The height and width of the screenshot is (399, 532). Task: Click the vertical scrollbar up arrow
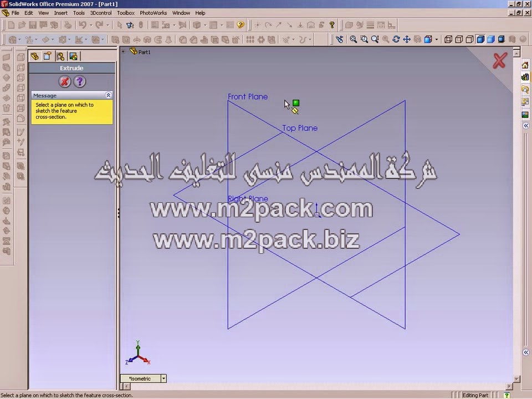point(516,53)
